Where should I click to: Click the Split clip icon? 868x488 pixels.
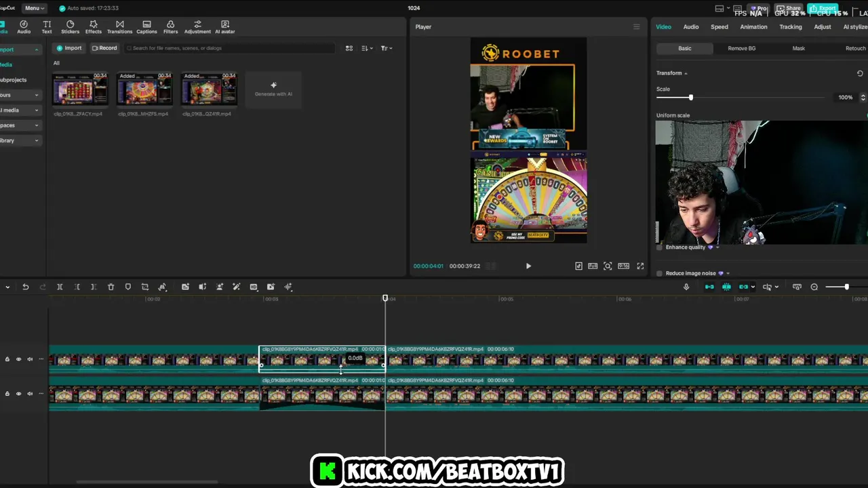[60, 287]
